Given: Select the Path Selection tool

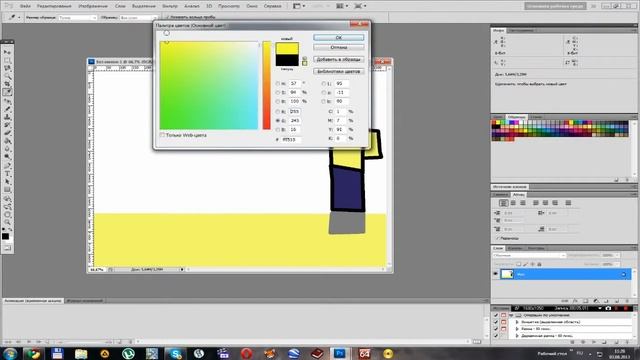Looking at the screenshot, I should [7, 182].
